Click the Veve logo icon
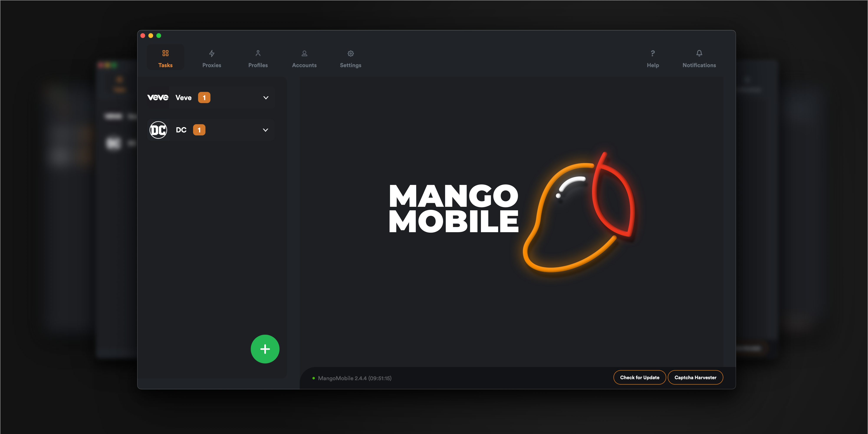The height and width of the screenshot is (434, 868). coord(158,97)
